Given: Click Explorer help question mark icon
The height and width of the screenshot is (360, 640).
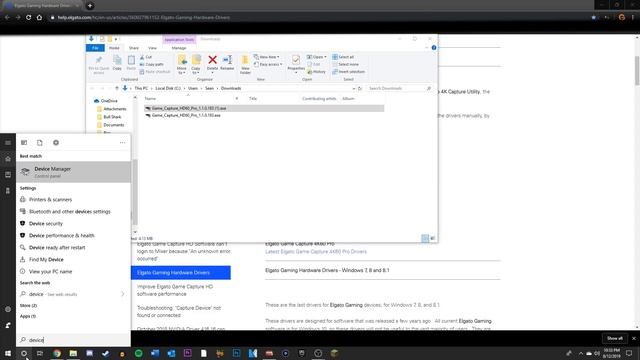Looking at the screenshot, I should tap(434, 48).
